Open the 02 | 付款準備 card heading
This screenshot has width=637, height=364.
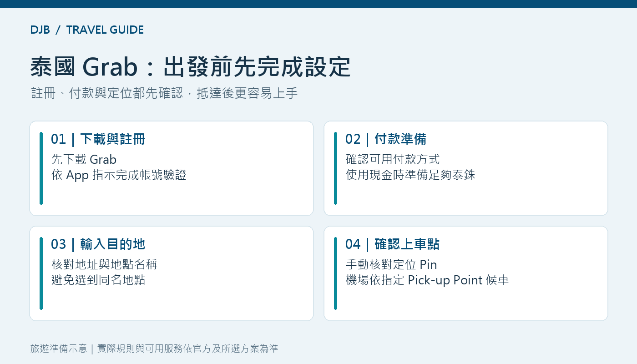386,139
